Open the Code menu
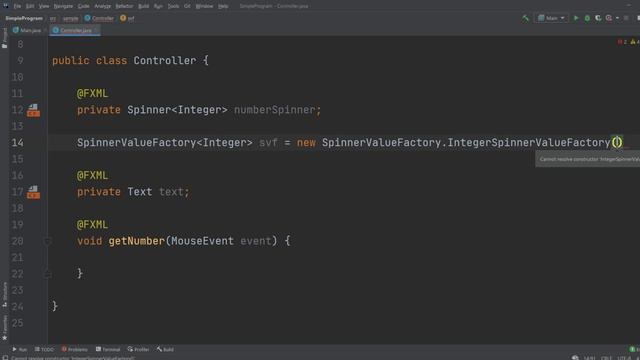The height and width of the screenshot is (360, 640). (x=83, y=6)
